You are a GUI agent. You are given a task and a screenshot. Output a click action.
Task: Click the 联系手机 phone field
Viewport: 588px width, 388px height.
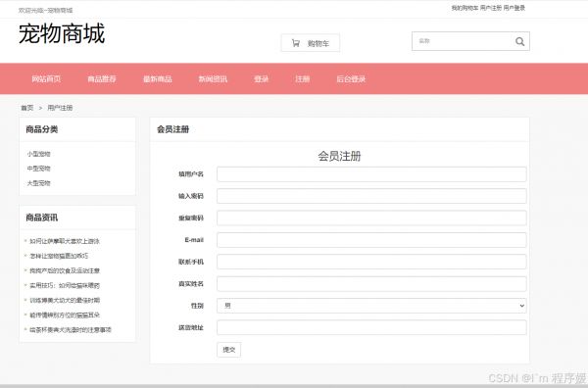(x=371, y=262)
